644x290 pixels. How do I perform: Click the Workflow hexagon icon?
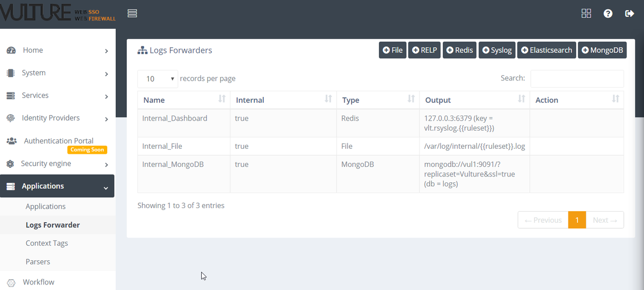11,282
